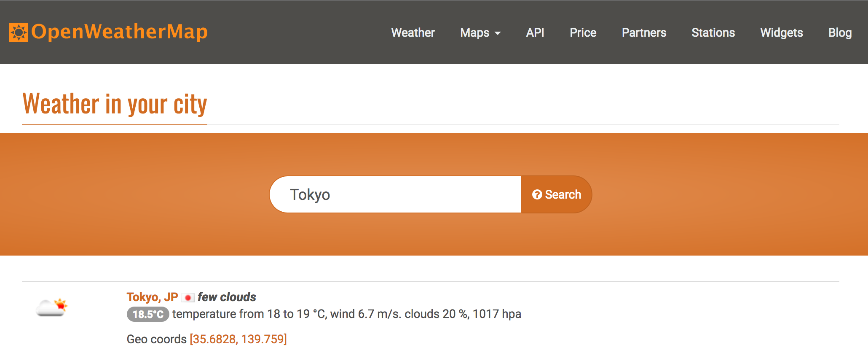Viewport: 868px width, 361px height.
Task: Expand the Maps dropdown menu
Action: (x=480, y=32)
